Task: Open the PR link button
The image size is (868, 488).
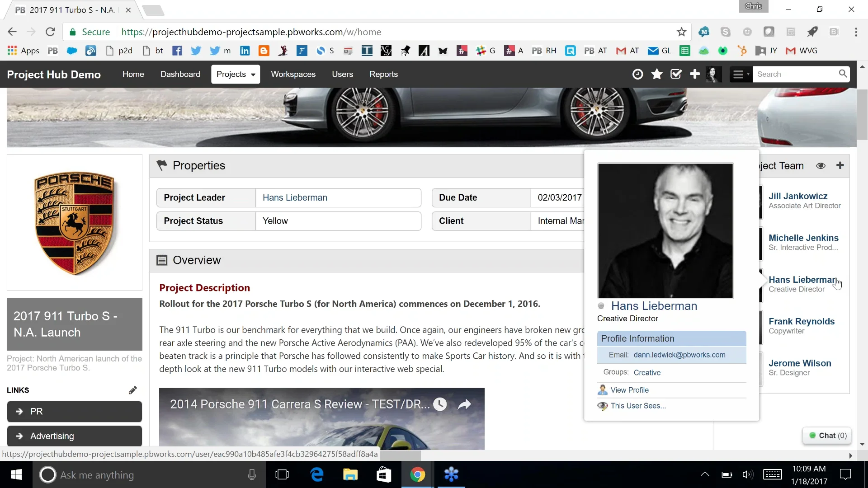Action: point(75,412)
